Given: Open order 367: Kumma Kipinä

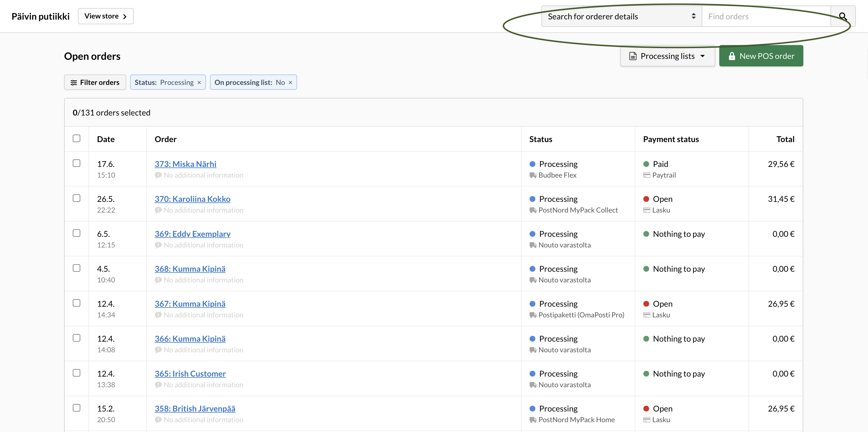Looking at the screenshot, I should 190,304.
